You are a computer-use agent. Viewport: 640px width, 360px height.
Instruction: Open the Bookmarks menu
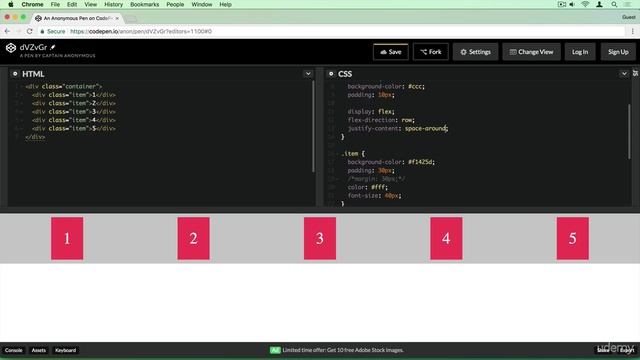144,4
